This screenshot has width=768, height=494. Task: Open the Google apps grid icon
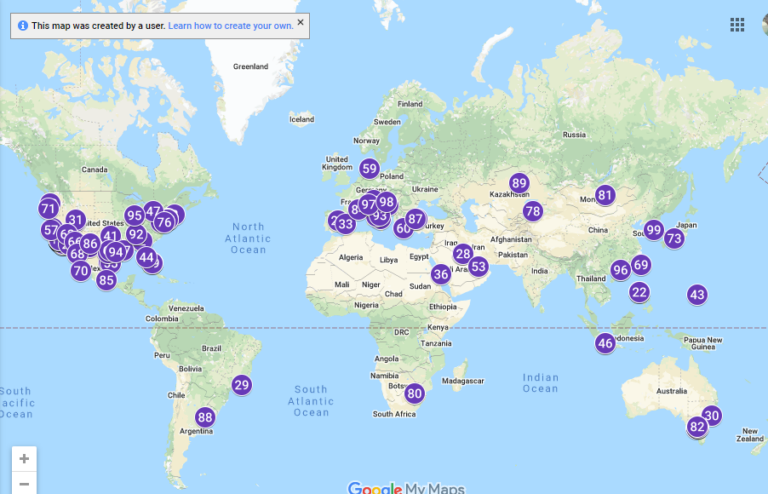tap(737, 24)
